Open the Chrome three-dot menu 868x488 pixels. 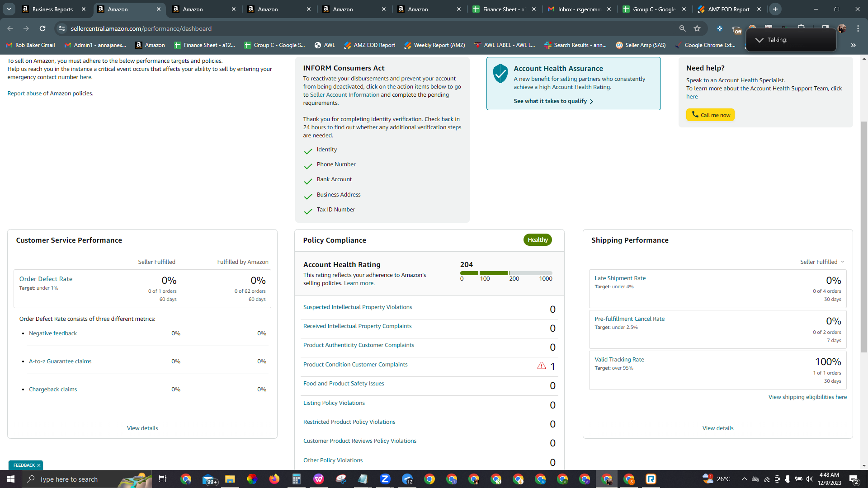coord(858,28)
